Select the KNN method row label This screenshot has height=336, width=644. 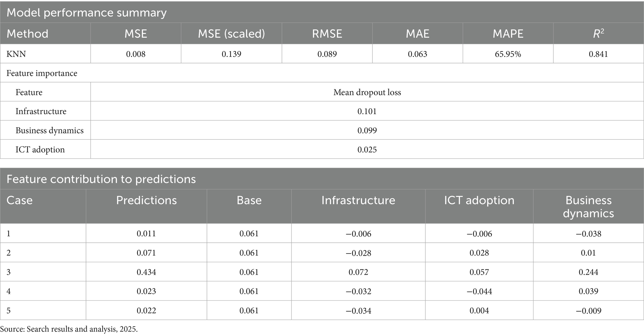[x=16, y=54]
